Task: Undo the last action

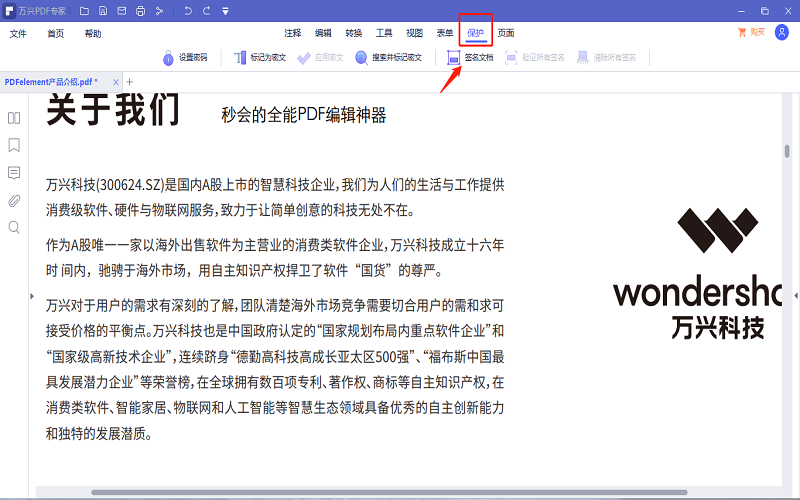Action: click(186, 11)
